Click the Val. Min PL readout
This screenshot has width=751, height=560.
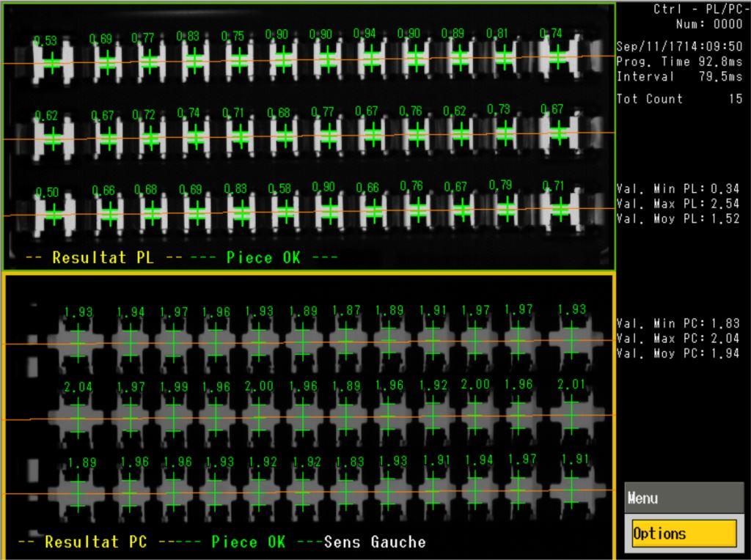click(678, 189)
